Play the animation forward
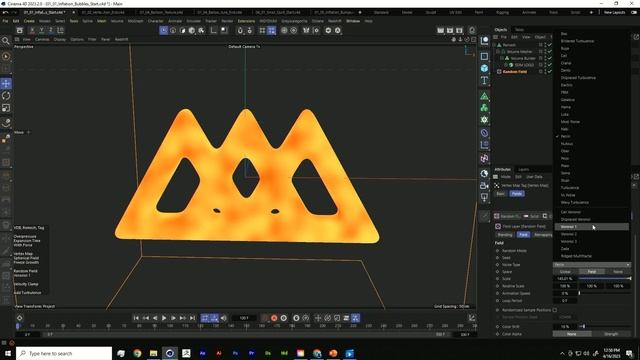The width and height of the screenshot is (640, 360). (164, 318)
